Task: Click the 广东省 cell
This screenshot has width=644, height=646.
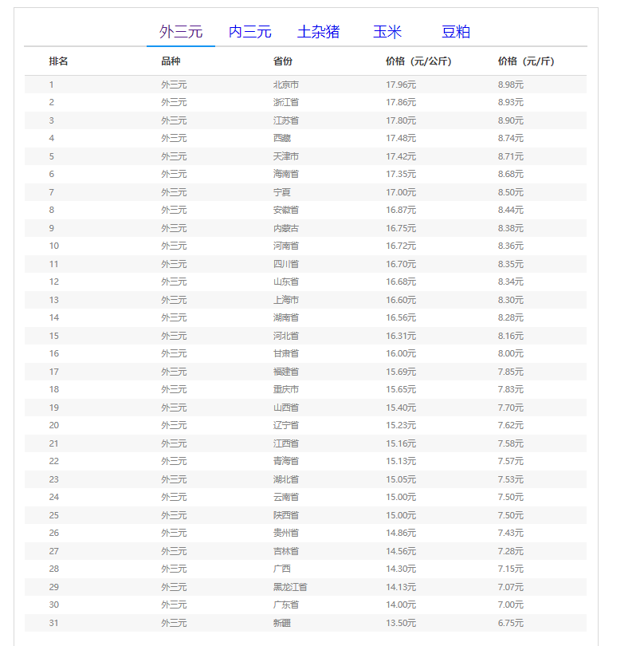Action: click(286, 604)
